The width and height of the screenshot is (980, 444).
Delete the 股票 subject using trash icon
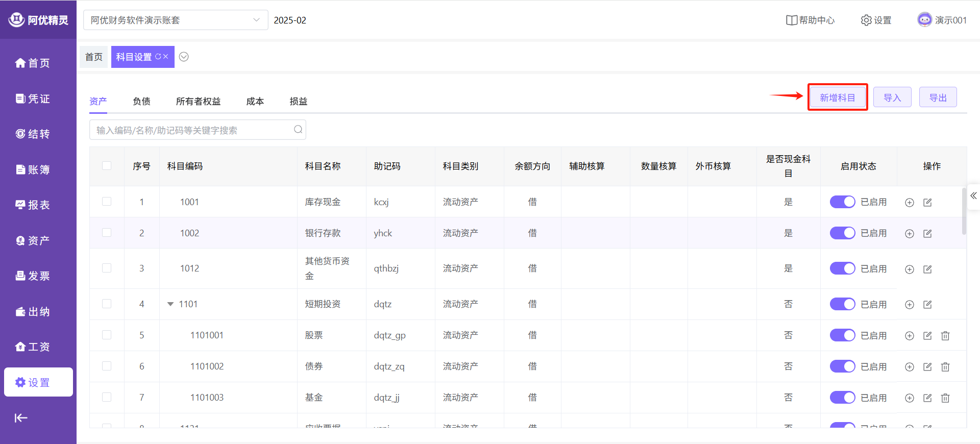pos(945,336)
